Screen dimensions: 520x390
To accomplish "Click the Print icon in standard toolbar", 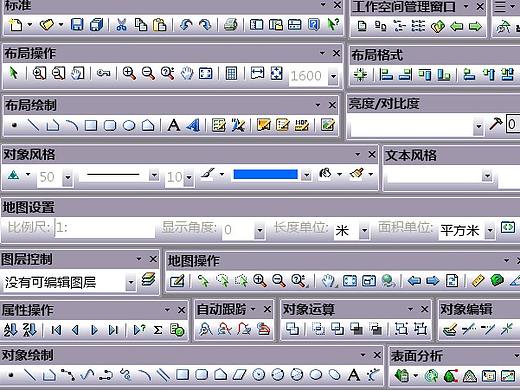I will (231, 25).
